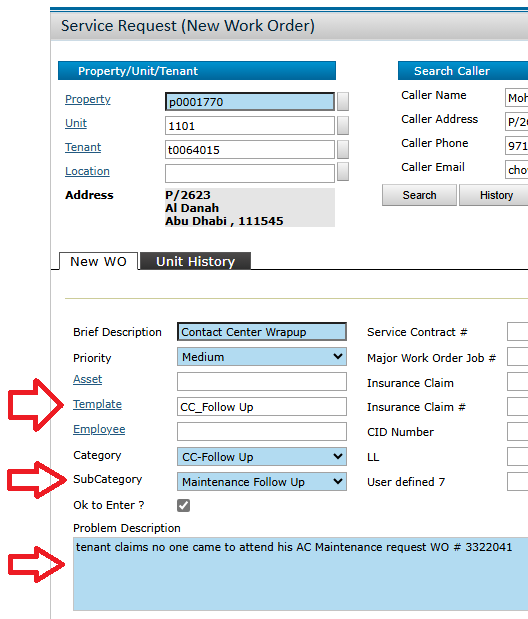Image resolution: width=528 pixels, height=619 pixels.
Task: Click the Asset link
Action: click(87, 379)
